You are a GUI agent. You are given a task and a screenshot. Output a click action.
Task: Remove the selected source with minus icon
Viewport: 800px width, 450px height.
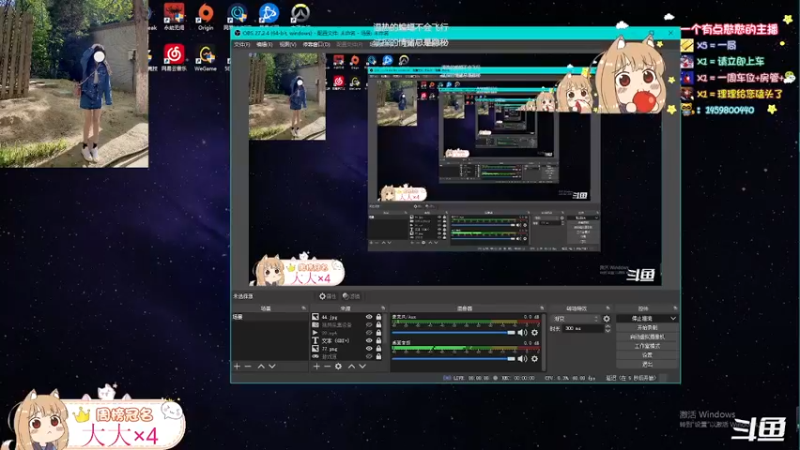click(x=327, y=366)
